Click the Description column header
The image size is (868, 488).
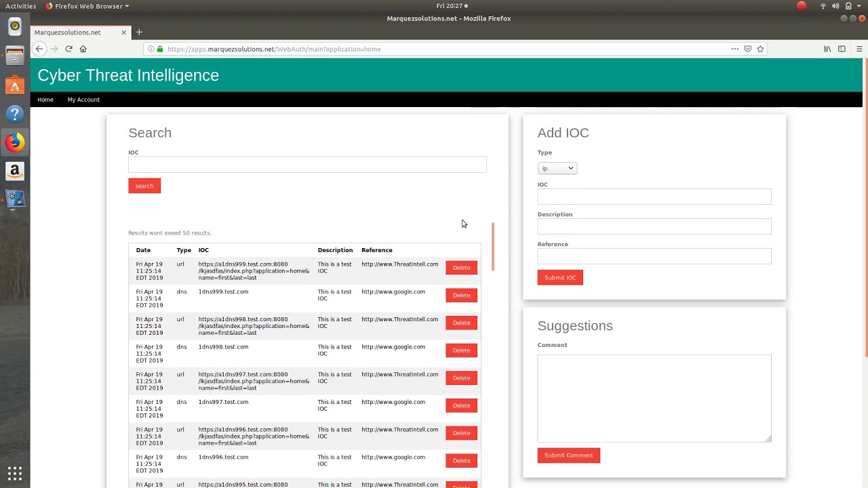[x=335, y=250]
